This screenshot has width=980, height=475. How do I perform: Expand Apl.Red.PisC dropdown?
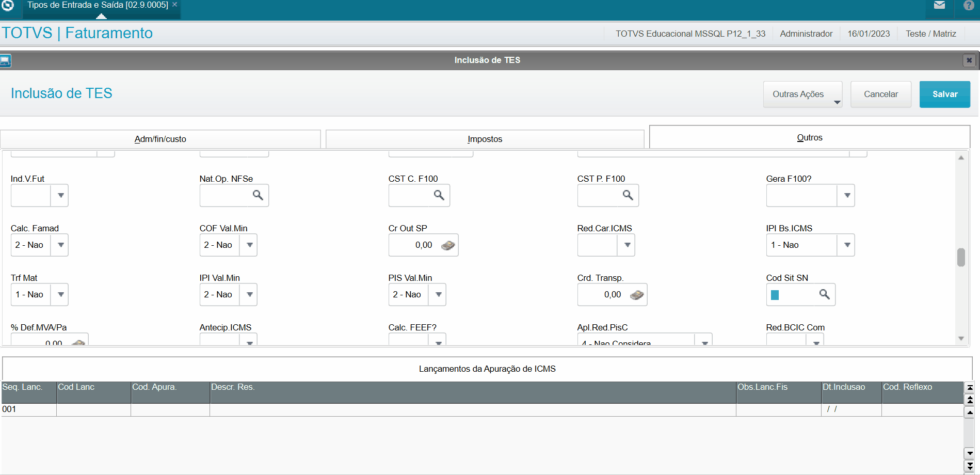pyautogui.click(x=704, y=341)
